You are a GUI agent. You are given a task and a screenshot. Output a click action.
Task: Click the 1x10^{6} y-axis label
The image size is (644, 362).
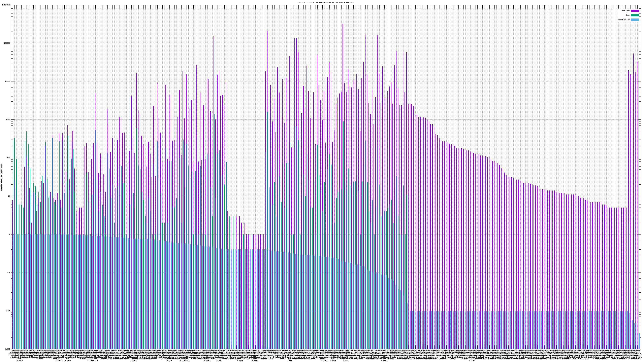tap(6, 5)
